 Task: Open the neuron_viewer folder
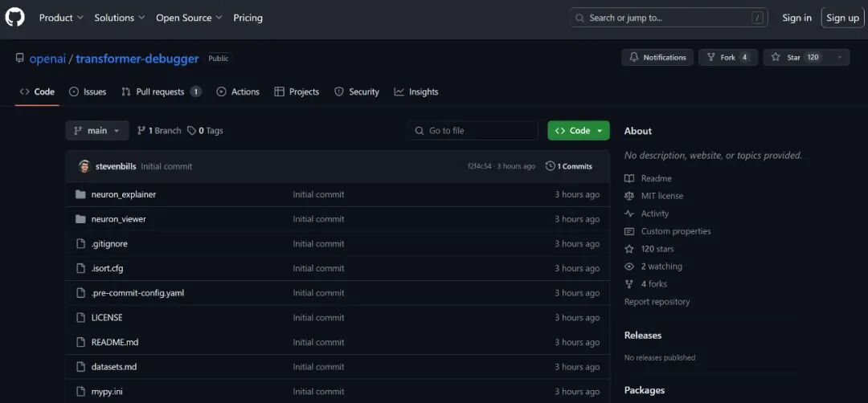(x=118, y=219)
